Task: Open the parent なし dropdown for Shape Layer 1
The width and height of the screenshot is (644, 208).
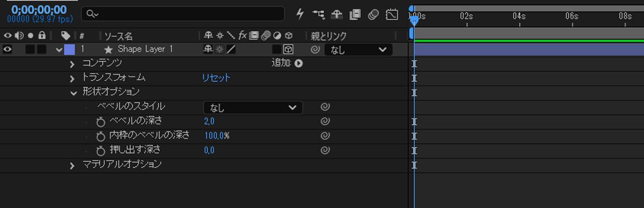Action: (x=358, y=49)
